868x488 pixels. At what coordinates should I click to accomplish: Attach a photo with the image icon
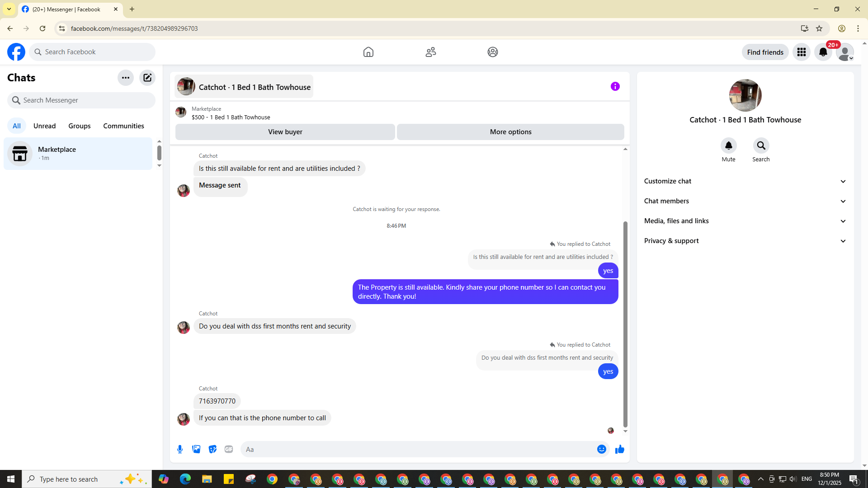pyautogui.click(x=196, y=449)
